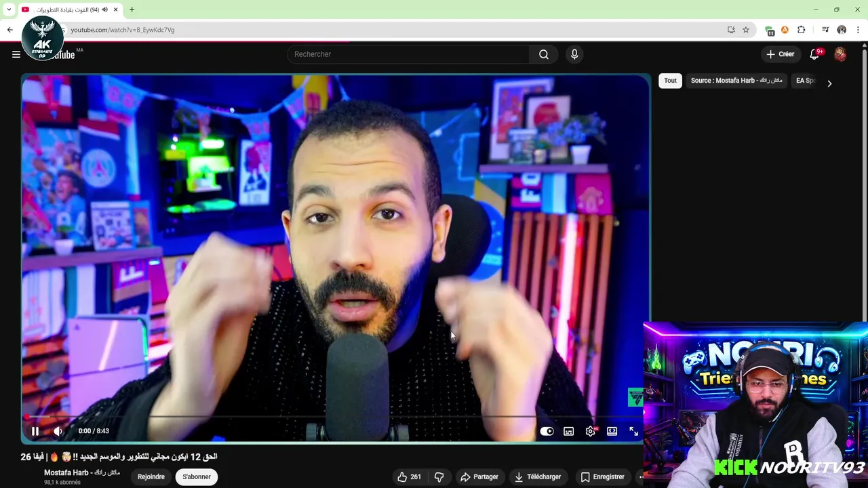Enter full screen mode
Screen dimensions: 868x488
pos(633,431)
